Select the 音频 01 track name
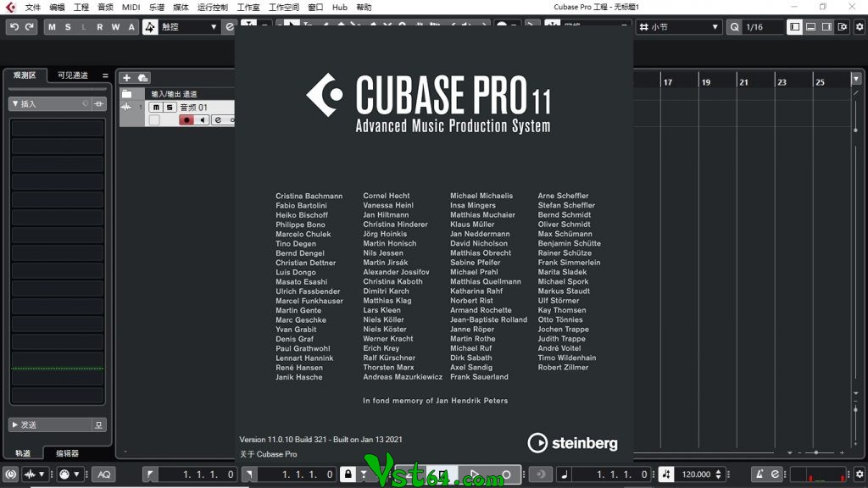Screen dimensions: 868x488 (x=194, y=108)
